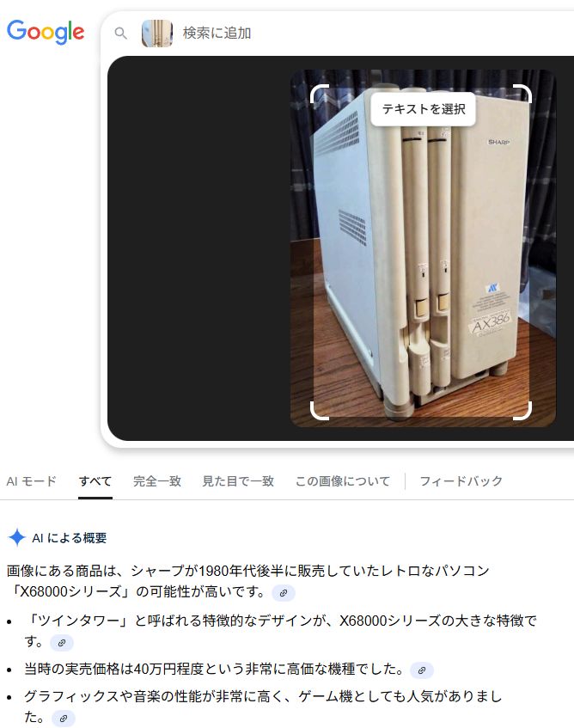The image size is (574, 728).
Task: Open the searched image thumbnail in search bar
Action: coord(157,34)
